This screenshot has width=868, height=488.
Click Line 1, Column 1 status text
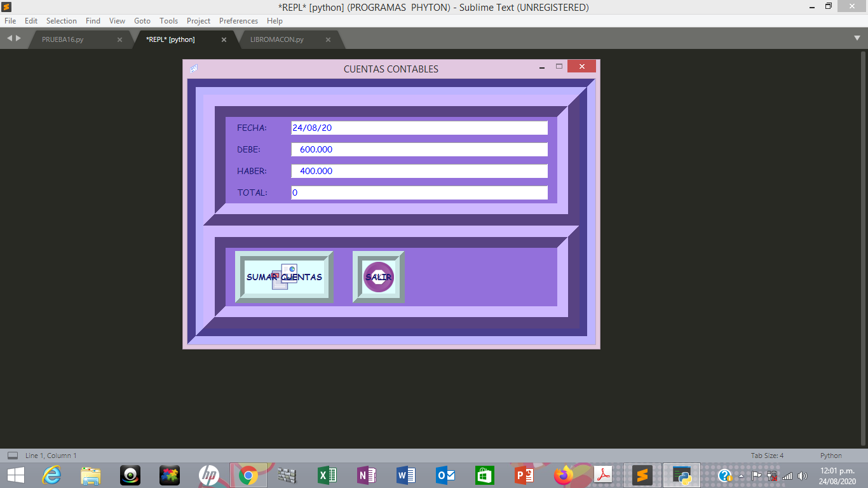pos(51,456)
